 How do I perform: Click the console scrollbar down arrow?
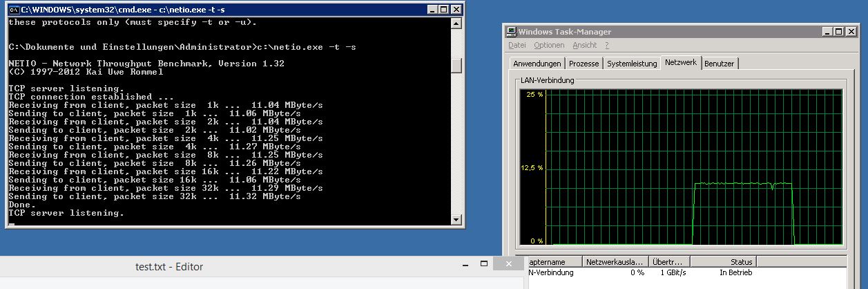coord(456,220)
